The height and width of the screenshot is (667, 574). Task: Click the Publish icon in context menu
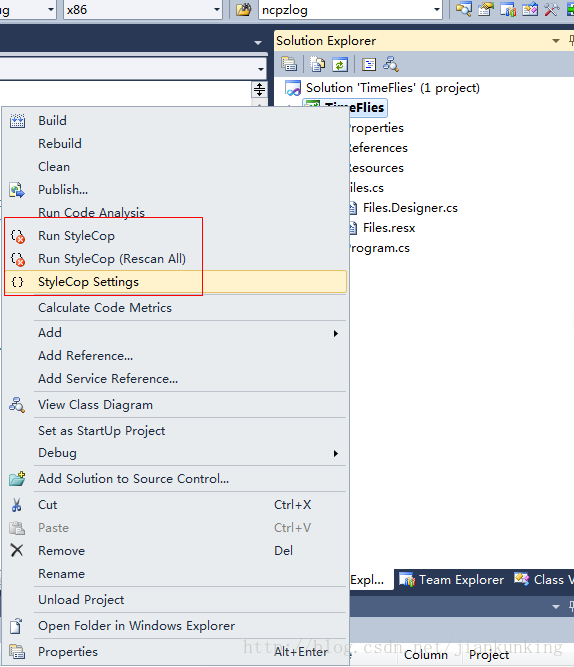pyautogui.click(x=17, y=190)
